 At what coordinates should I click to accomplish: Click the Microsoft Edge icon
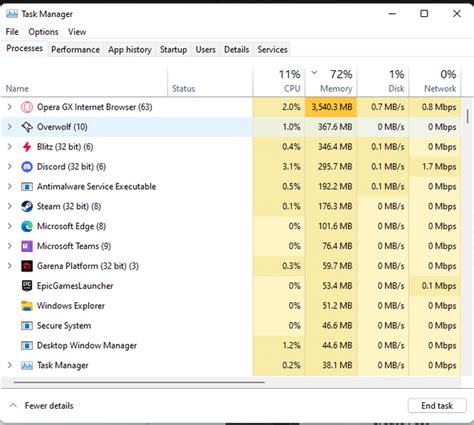(27, 226)
